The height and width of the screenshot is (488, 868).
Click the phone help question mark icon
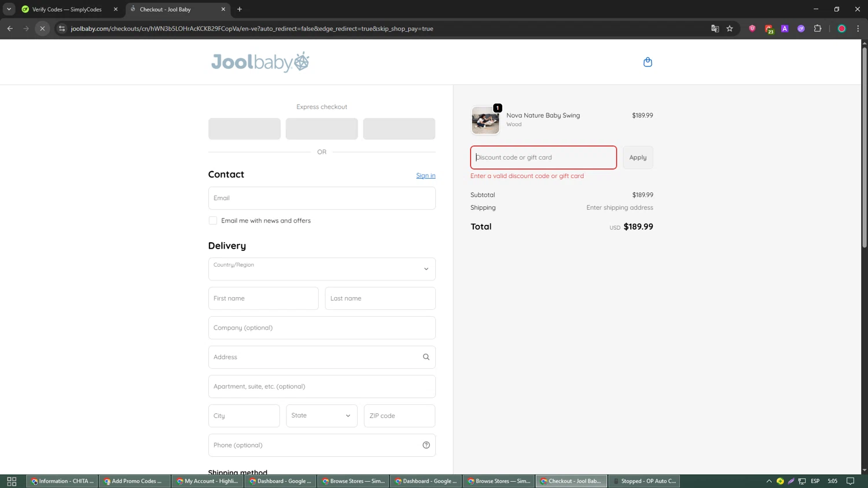point(426,445)
